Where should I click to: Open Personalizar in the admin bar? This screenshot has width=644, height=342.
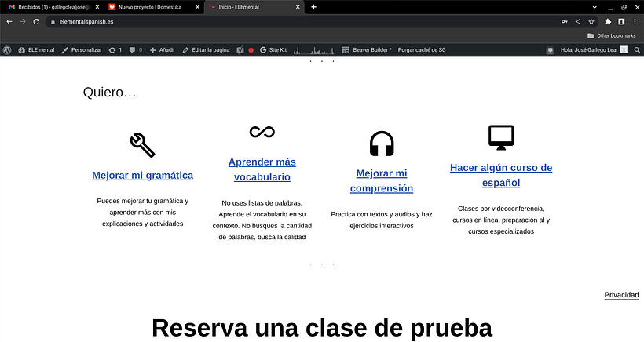82,50
